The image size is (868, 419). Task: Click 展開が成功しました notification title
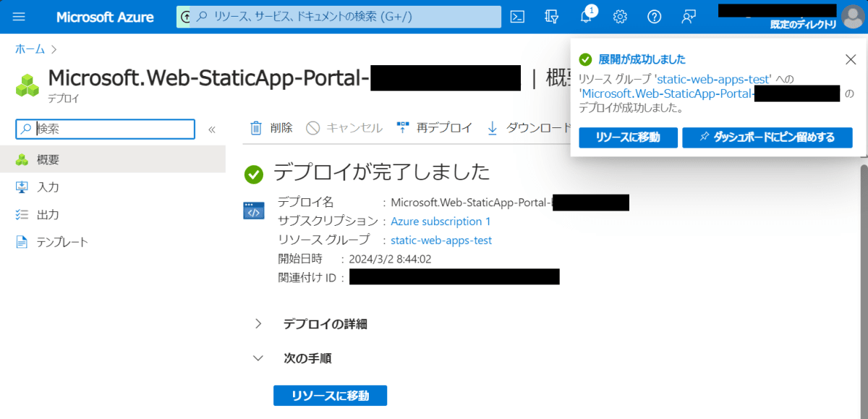pyautogui.click(x=642, y=59)
